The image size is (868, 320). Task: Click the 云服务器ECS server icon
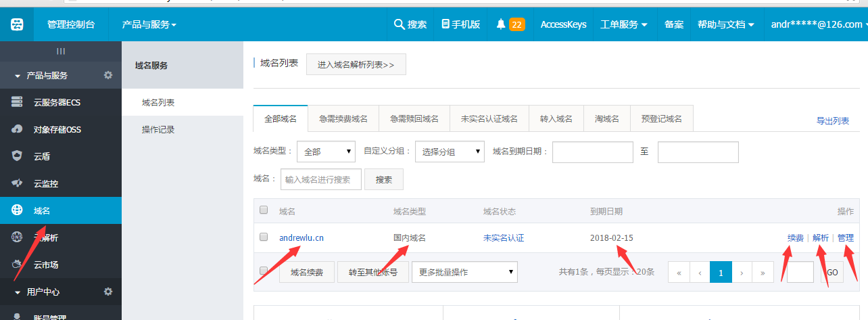tap(18, 102)
